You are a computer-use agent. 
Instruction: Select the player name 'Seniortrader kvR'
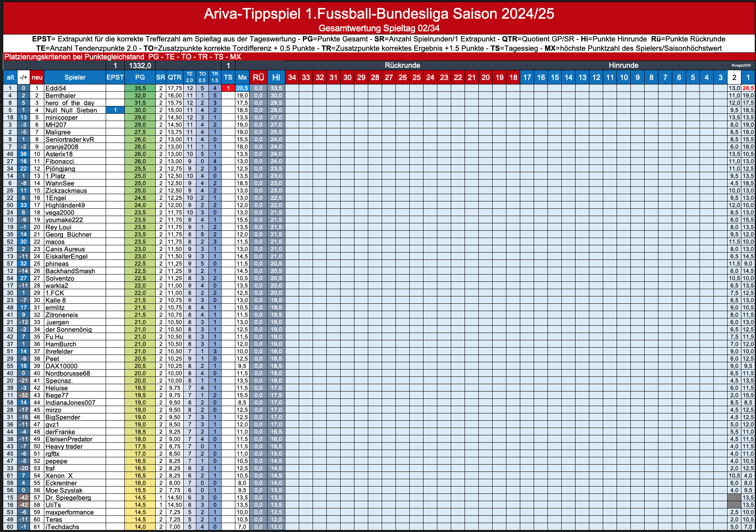(x=70, y=139)
